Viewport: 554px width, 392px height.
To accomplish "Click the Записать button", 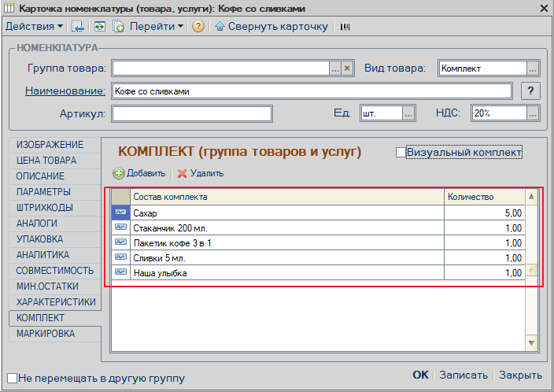I will click(464, 375).
